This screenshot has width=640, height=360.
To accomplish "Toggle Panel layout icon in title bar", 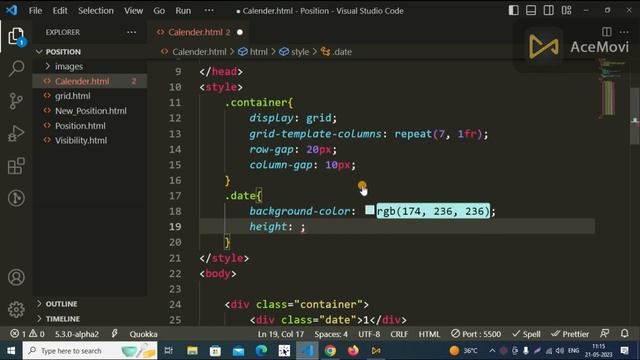I will point(531,11).
